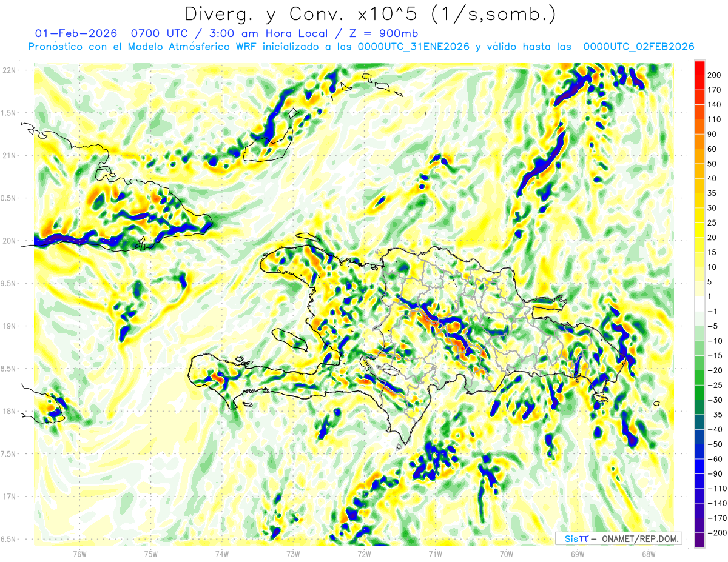This screenshot has height=562, width=728.
Task: Click the title 'Diverg. y Conv. x10^5 (1/s,somb.)'
Action: pos(369,14)
